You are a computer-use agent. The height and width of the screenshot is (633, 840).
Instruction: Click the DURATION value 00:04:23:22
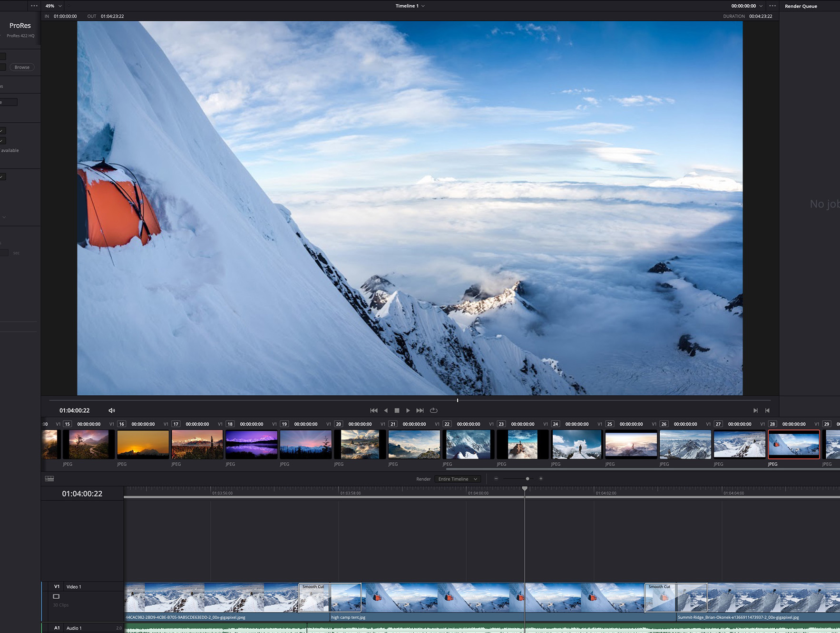761,16
